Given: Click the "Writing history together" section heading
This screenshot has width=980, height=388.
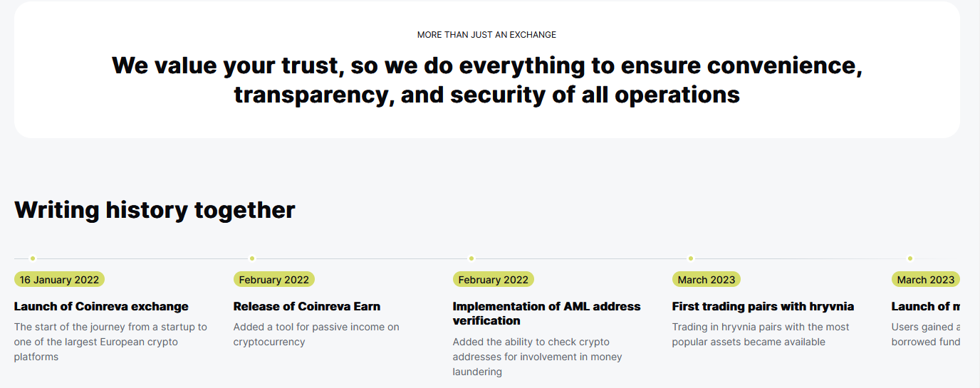Looking at the screenshot, I should [x=155, y=210].
